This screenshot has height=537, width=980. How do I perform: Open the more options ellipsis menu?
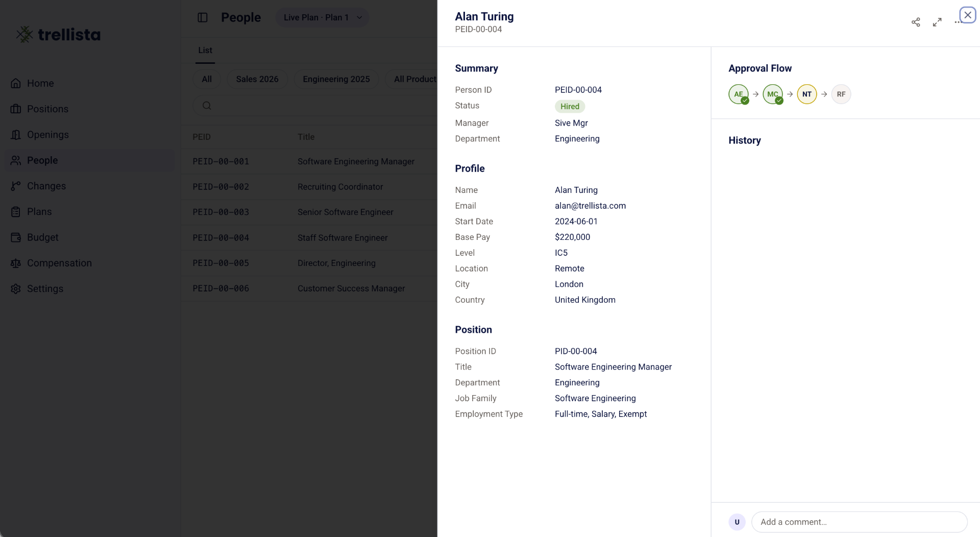pyautogui.click(x=957, y=22)
